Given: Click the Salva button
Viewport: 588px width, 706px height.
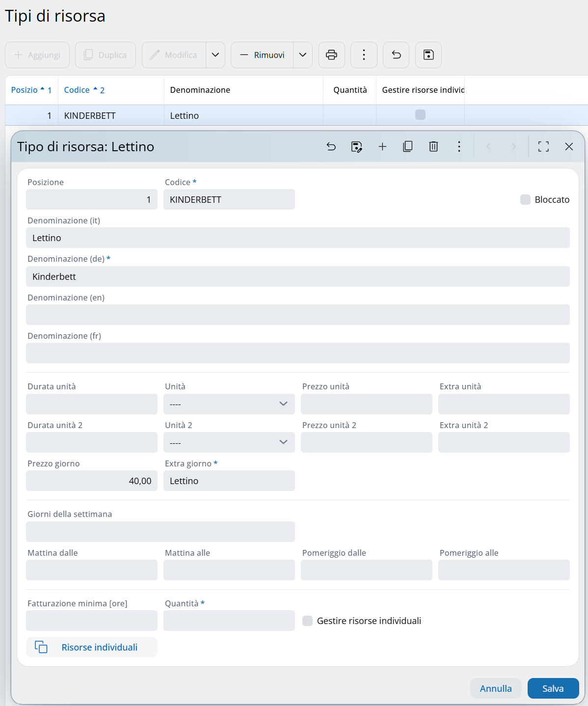Looking at the screenshot, I should (x=553, y=688).
